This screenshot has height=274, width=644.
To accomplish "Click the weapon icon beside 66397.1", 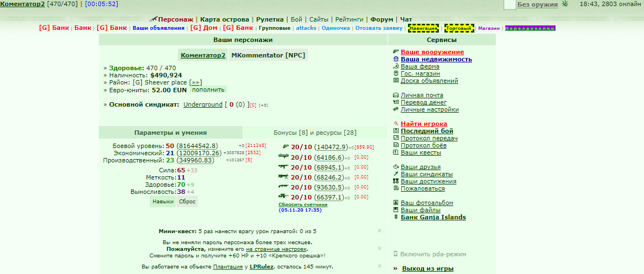I will click(x=284, y=197).
